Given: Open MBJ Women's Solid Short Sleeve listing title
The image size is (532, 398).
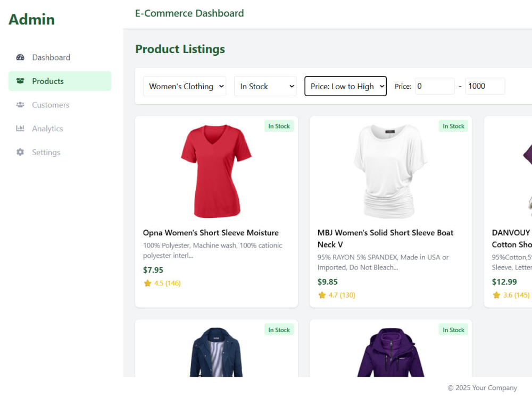Looking at the screenshot, I should 385,239.
